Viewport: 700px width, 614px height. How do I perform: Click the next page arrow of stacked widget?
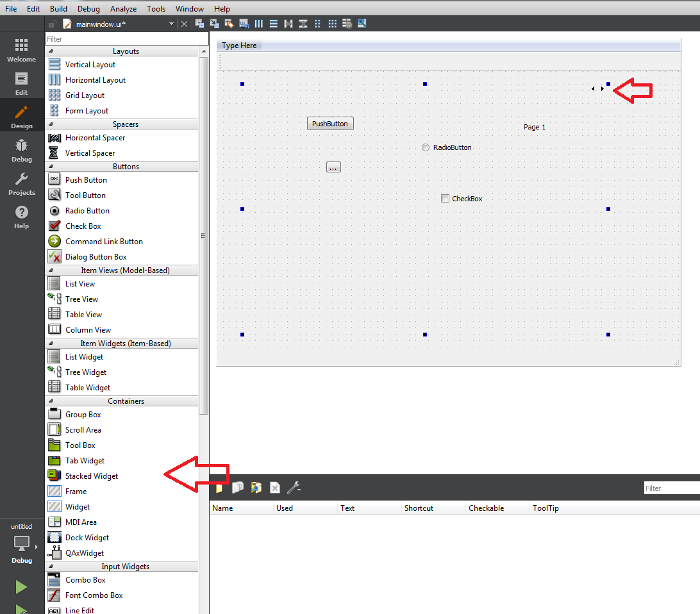pos(602,88)
